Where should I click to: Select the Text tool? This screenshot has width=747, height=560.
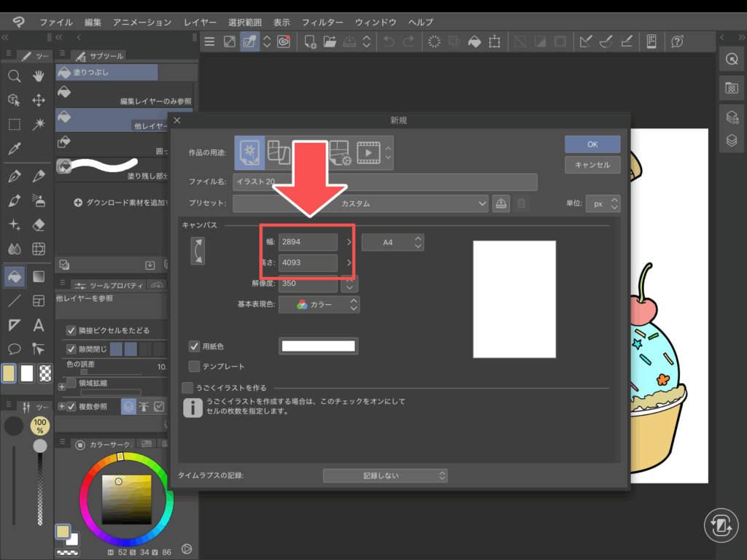pyautogui.click(x=39, y=325)
